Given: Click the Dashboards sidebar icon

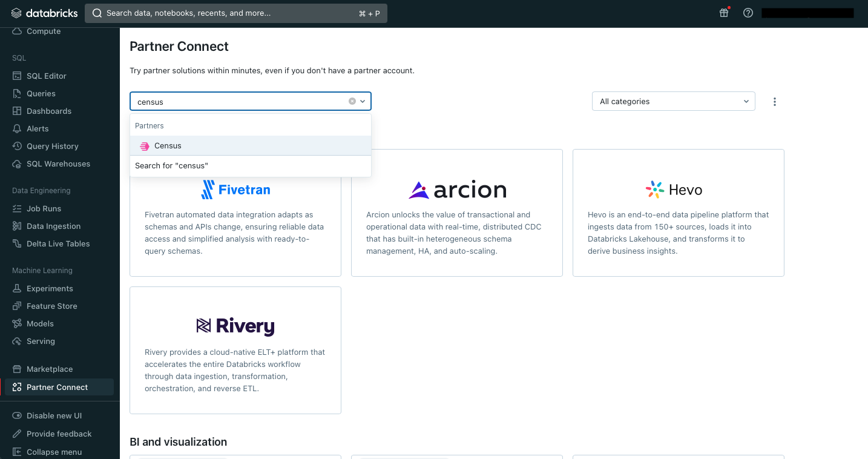Looking at the screenshot, I should click(17, 111).
